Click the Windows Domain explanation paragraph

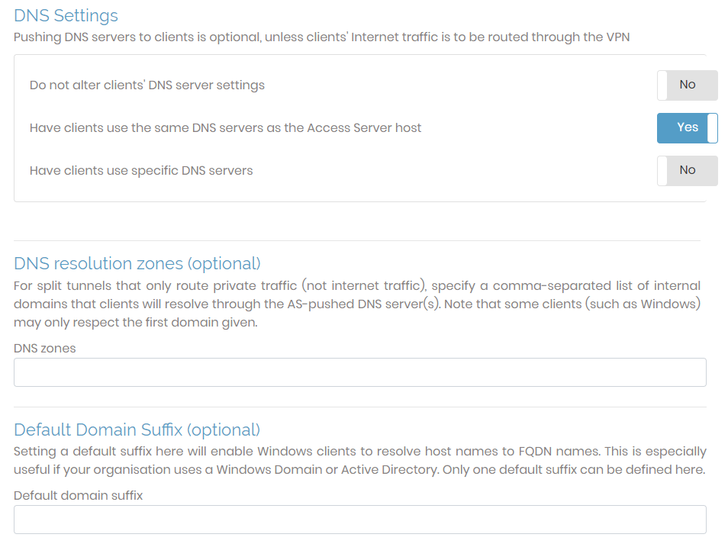click(359, 460)
